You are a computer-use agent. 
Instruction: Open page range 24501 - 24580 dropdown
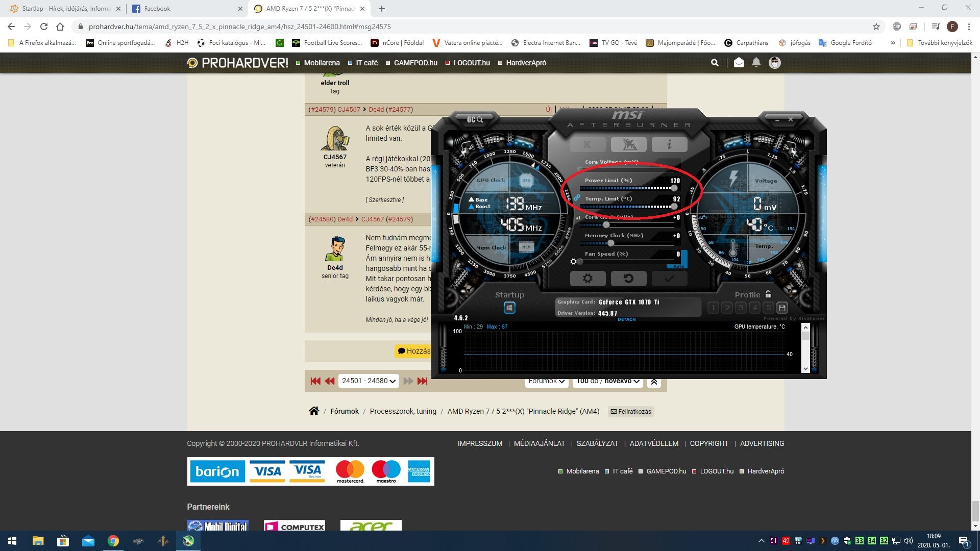click(x=369, y=381)
